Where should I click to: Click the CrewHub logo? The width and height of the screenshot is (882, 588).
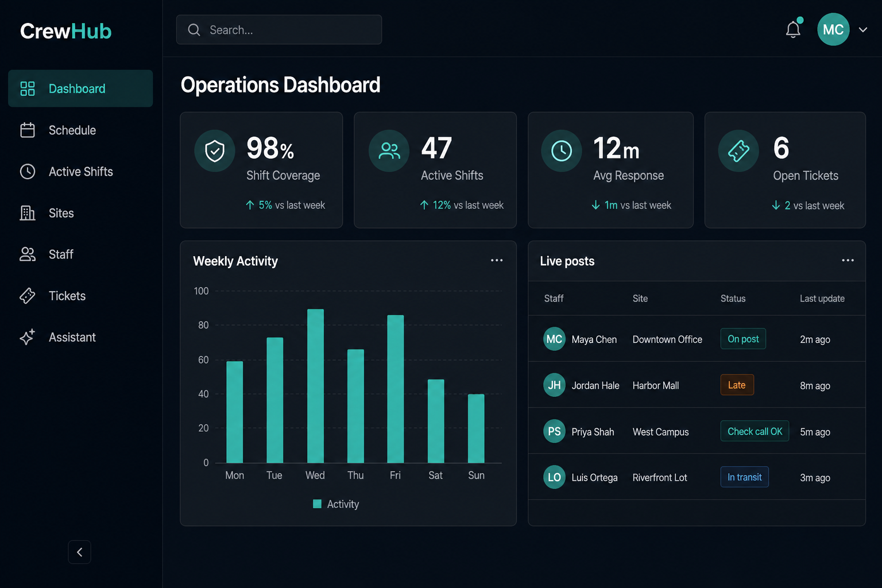65,31
